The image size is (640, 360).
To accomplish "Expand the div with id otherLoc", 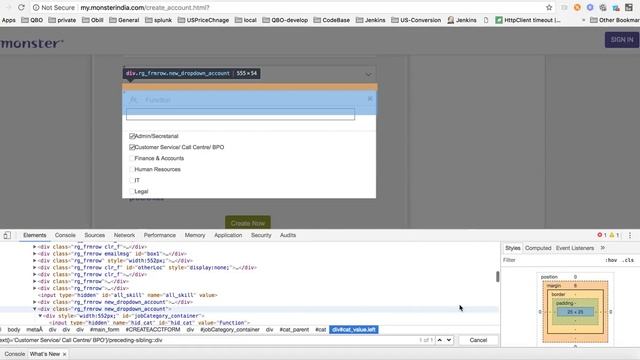I will click(35, 267).
